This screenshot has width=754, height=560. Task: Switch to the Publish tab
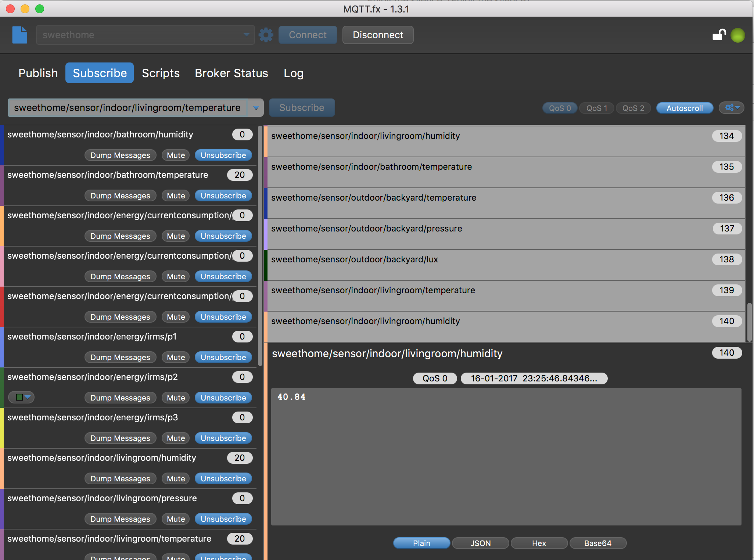(x=38, y=73)
